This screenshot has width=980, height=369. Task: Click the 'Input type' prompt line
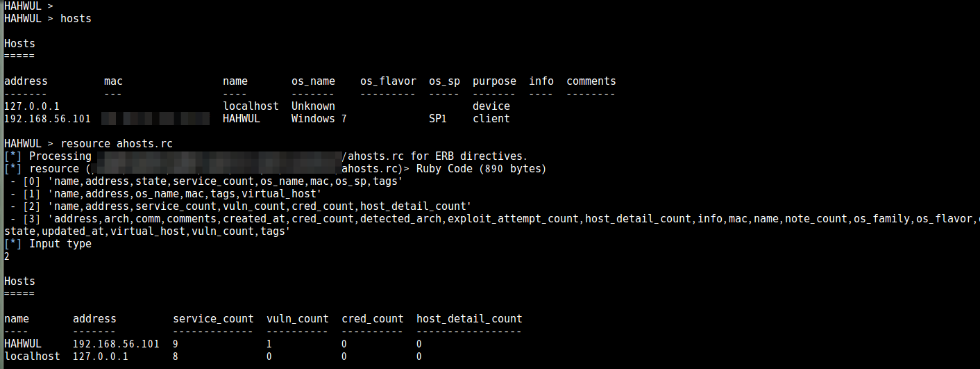[x=47, y=244]
